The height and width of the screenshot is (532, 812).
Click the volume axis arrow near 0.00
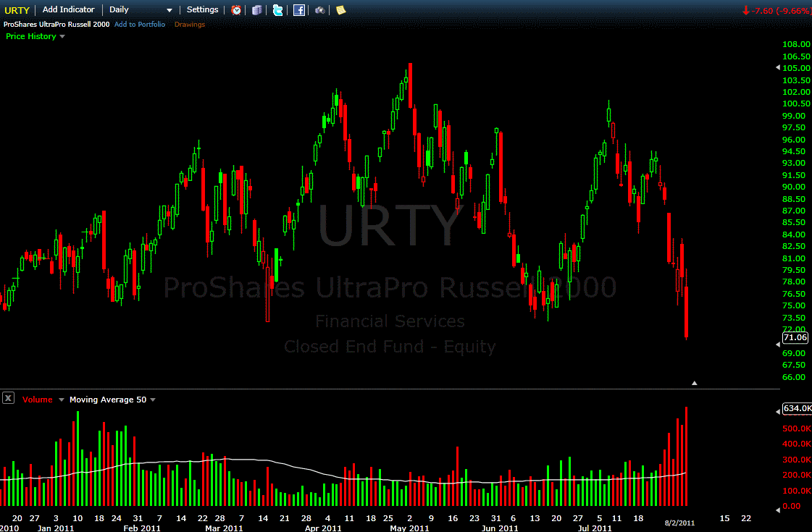click(x=778, y=510)
